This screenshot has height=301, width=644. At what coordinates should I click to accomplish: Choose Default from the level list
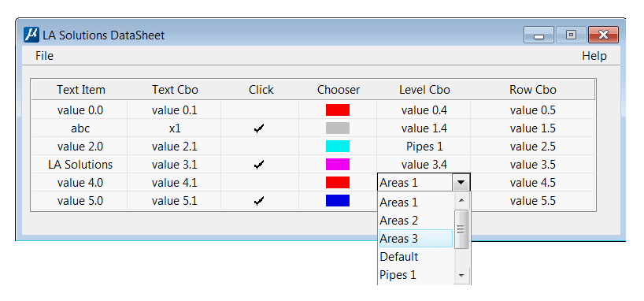click(416, 257)
